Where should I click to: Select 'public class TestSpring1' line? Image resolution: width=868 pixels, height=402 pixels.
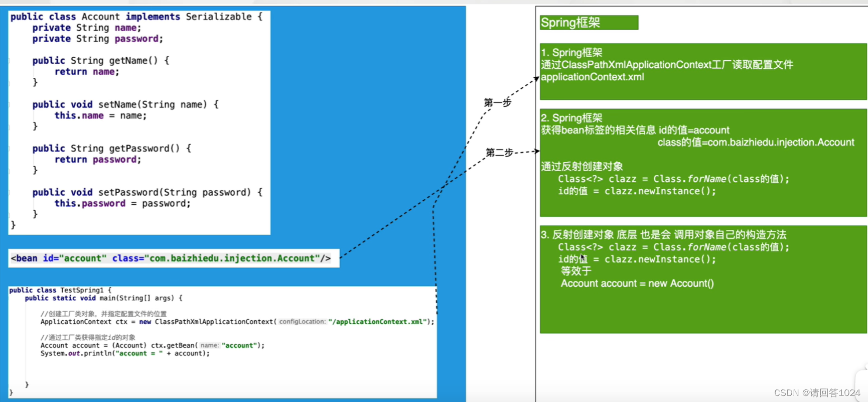(60, 290)
